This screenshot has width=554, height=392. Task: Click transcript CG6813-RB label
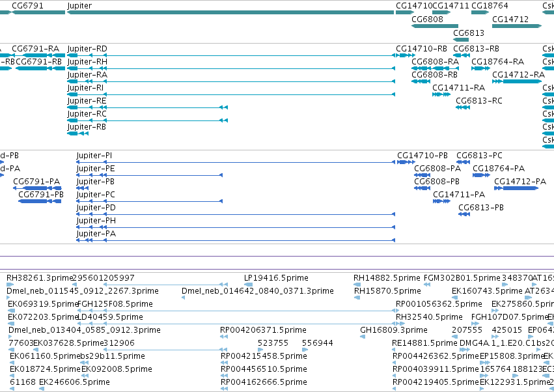[x=476, y=49]
